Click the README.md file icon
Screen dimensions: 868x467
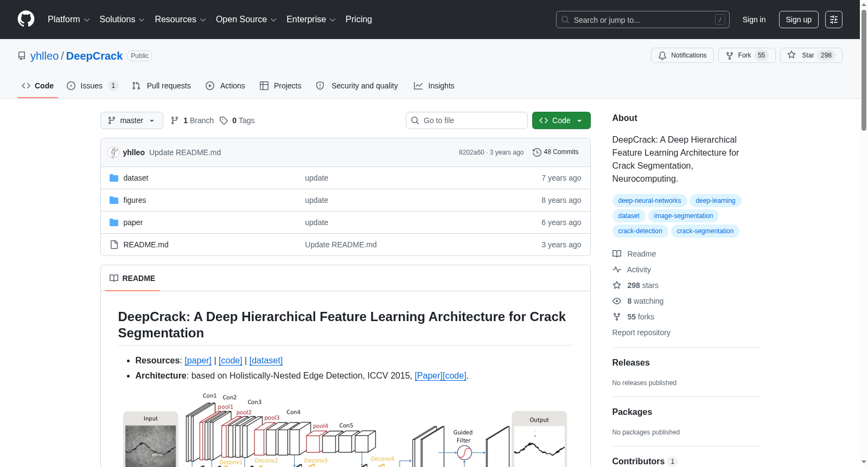tap(114, 245)
